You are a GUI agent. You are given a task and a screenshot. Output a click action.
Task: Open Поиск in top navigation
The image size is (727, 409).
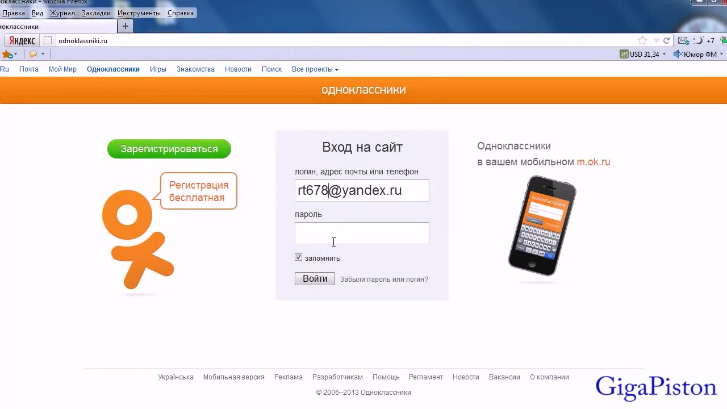coord(272,69)
